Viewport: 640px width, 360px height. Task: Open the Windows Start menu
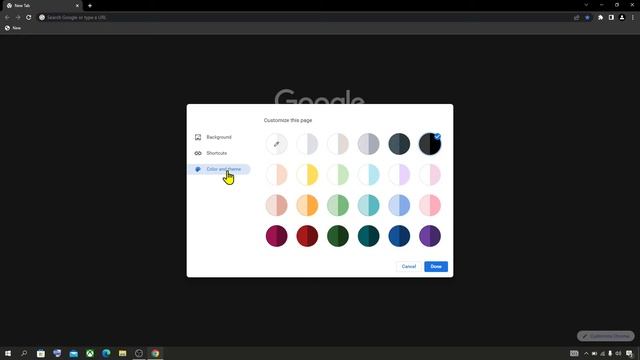pos(8,353)
